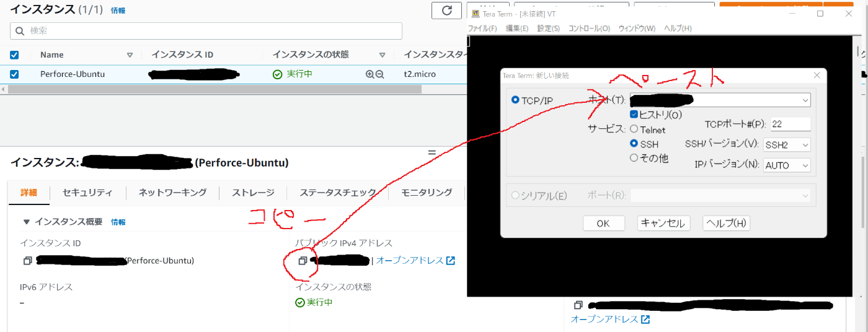This screenshot has width=868, height=332.
Task: Click the sort arrow on the インスタンスの状態 column
Action: coord(383,55)
